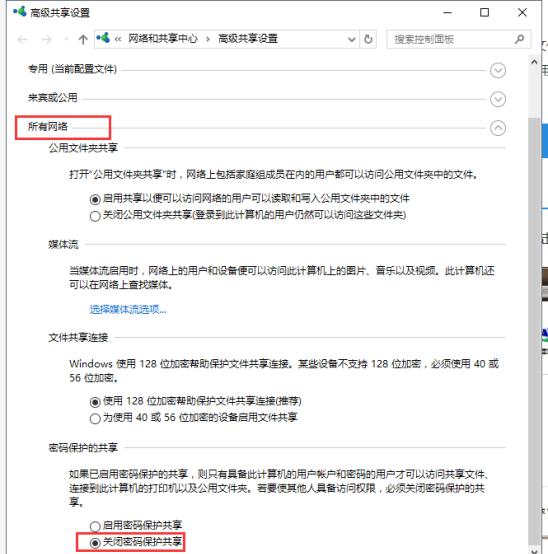
Task: Click the back navigation arrow
Action: (23, 39)
